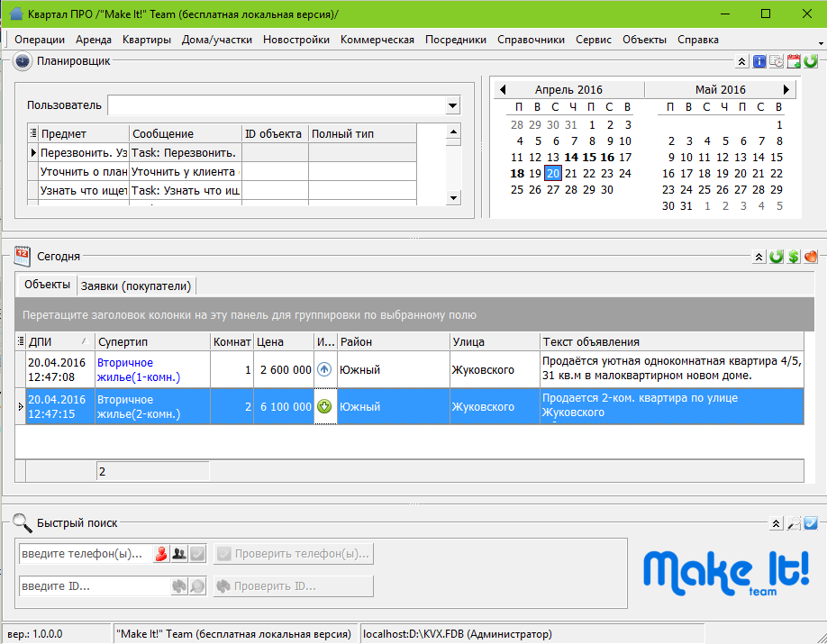Sort the table by Цена column header
This screenshot has width=827, height=644.
click(x=283, y=342)
